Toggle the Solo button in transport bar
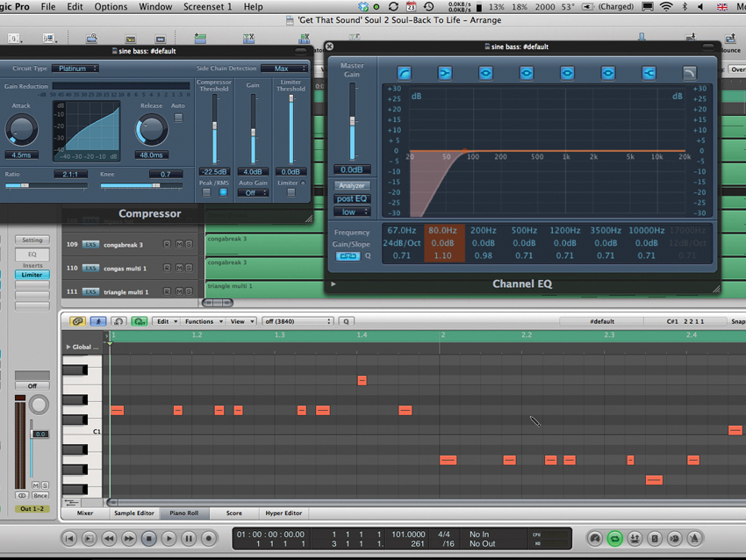This screenshot has height=560, width=746. click(655, 539)
